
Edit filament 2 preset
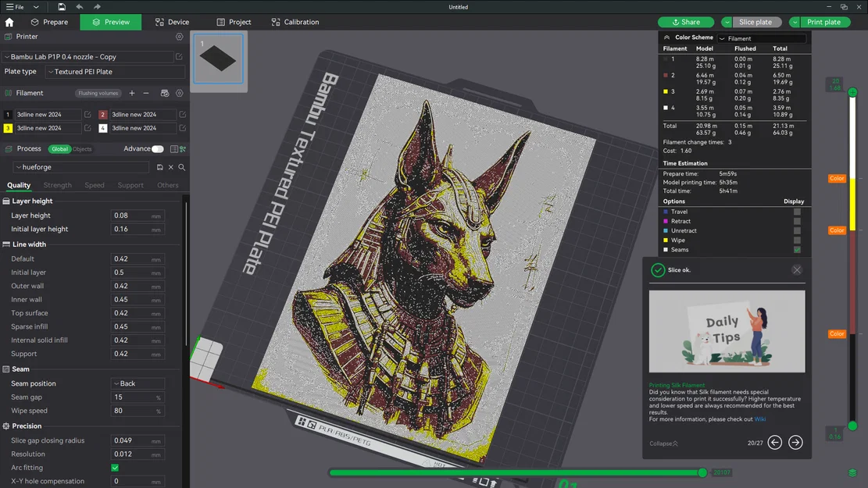[x=183, y=115]
